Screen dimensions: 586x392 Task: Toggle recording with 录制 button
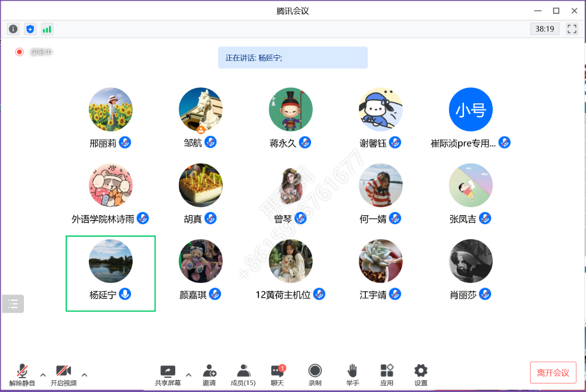(x=315, y=374)
